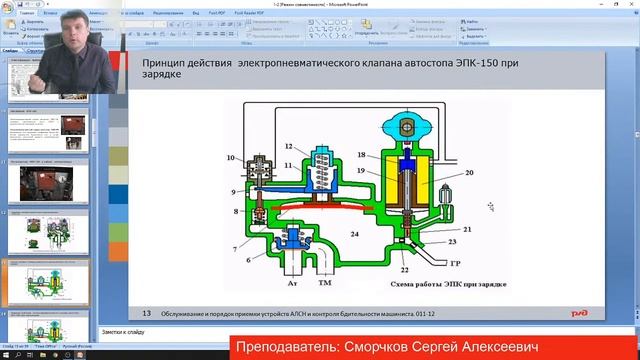Open the Заливка фигуры shape fill menu
The width and height of the screenshot is (640, 360).
(x=427, y=22)
